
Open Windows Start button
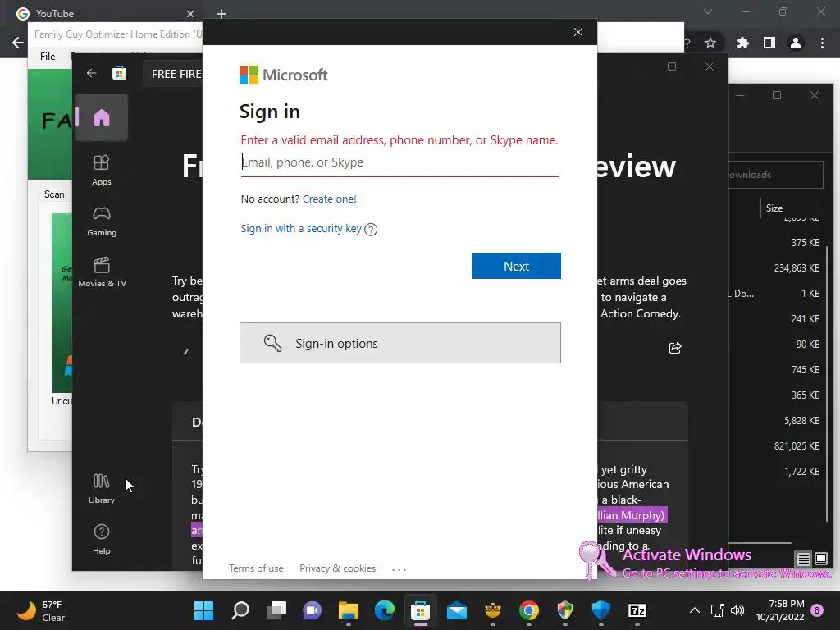tap(203, 610)
